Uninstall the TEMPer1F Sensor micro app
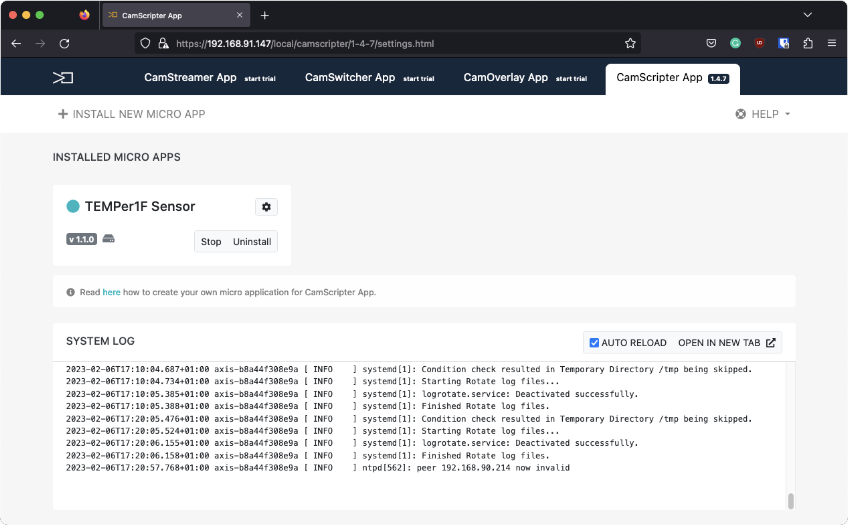The height and width of the screenshot is (525, 848). 252,242
